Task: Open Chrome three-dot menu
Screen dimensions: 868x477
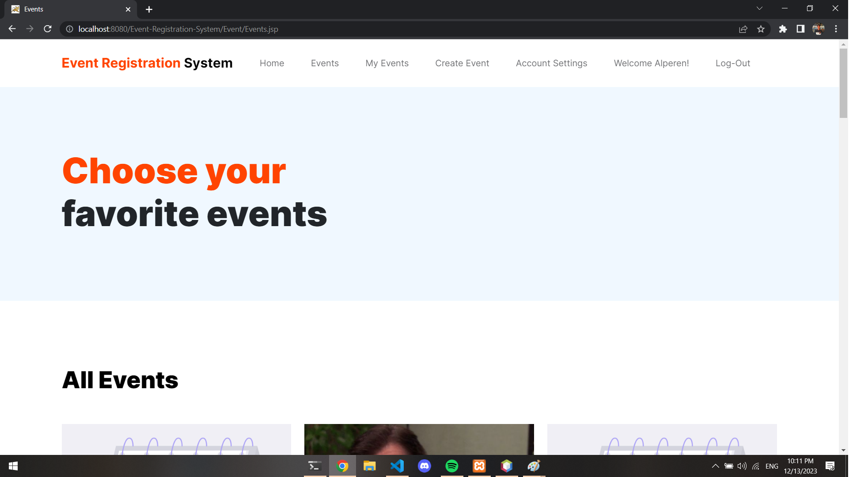Action: (836, 29)
